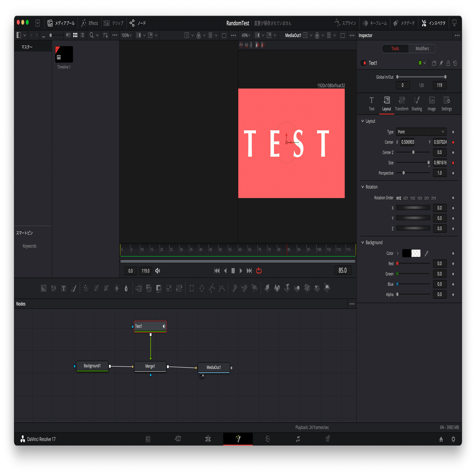Switch to the Fairlight page
The height and width of the screenshot is (476, 476).
tap(298, 439)
